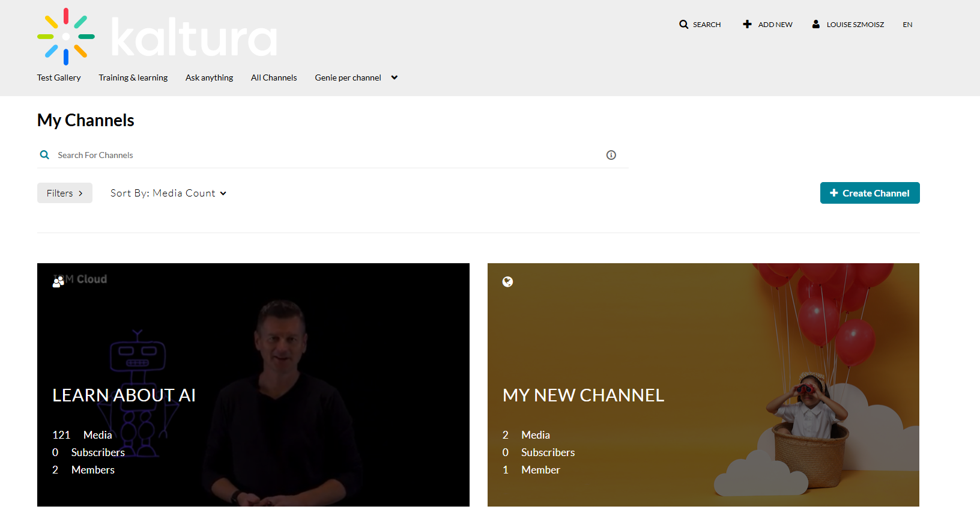Image resolution: width=980 pixels, height=527 pixels.
Task: Click "2 Media" on My New Channel card
Action: pyautogui.click(x=527, y=435)
